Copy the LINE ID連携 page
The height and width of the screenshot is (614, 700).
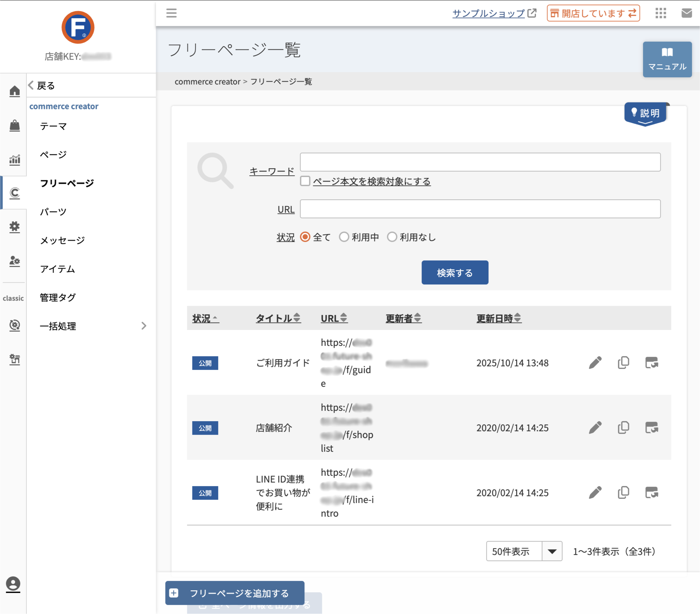[623, 492]
